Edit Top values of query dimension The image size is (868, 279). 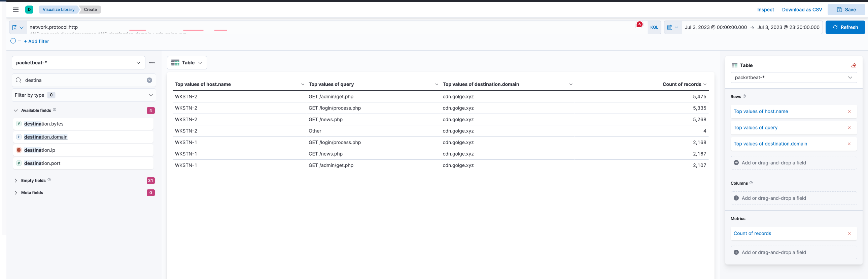pyautogui.click(x=756, y=127)
